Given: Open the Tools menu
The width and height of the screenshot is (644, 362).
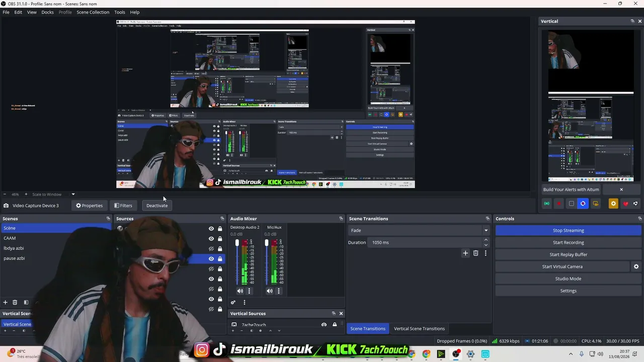Looking at the screenshot, I should (120, 12).
